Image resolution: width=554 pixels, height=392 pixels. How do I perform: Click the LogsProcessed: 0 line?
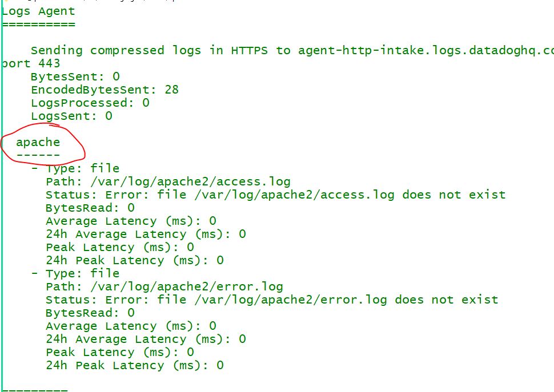click(x=90, y=103)
